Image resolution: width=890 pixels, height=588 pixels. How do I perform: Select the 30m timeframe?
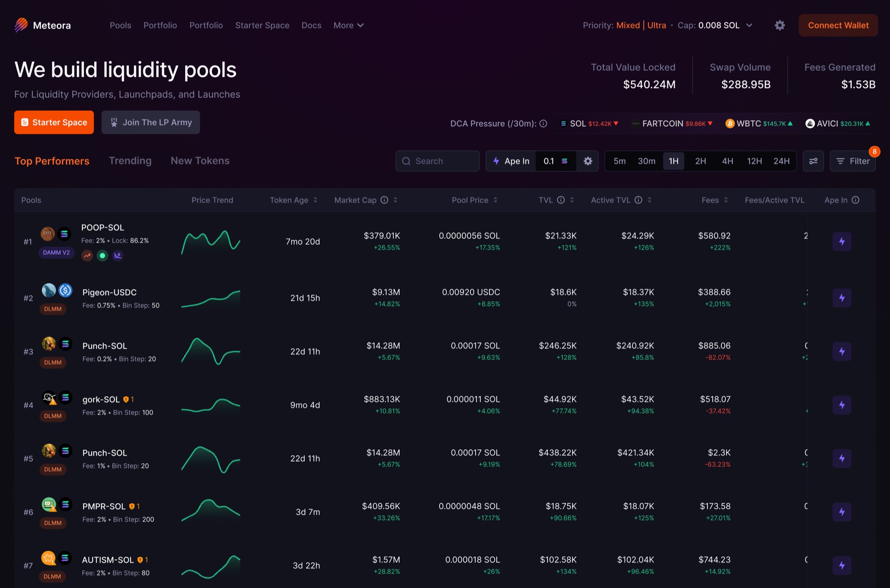click(x=647, y=161)
